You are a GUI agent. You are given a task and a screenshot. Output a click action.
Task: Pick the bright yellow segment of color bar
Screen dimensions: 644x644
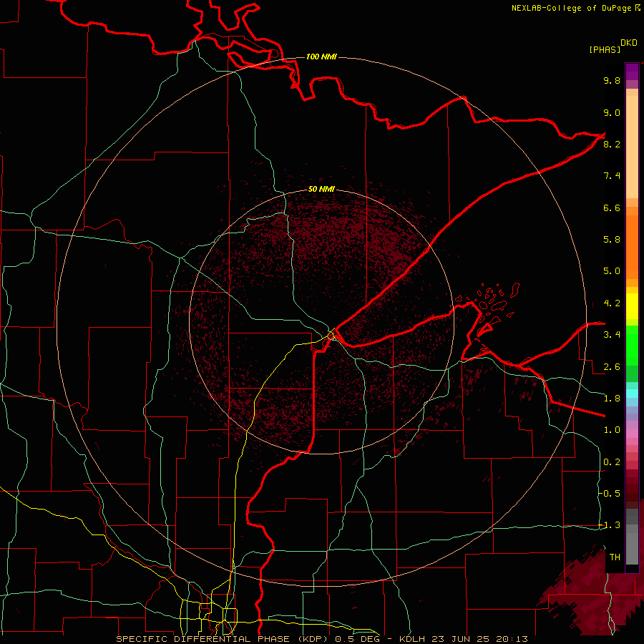click(x=632, y=306)
